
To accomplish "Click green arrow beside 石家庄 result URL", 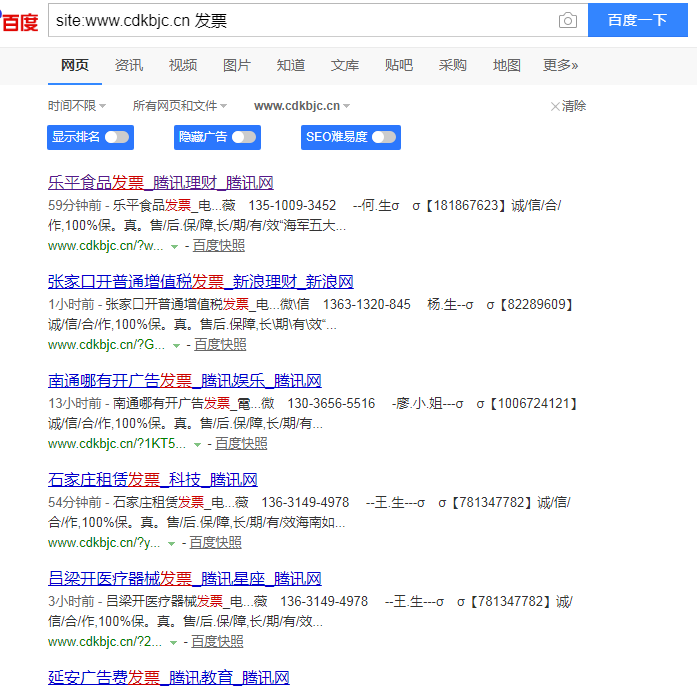I will [171, 543].
